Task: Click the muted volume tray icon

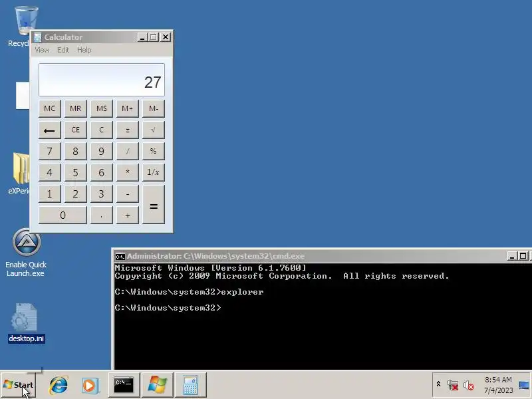Action: [x=469, y=385]
